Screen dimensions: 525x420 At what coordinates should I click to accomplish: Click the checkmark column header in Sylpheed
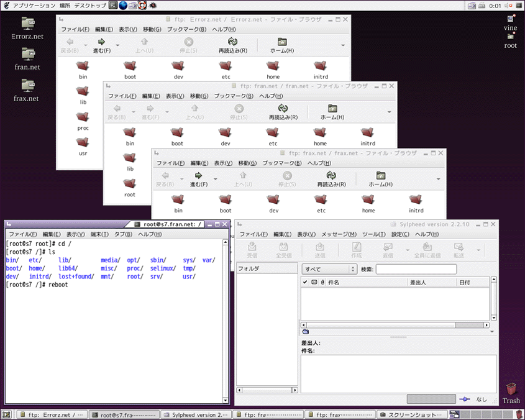[x=305, y=282]
